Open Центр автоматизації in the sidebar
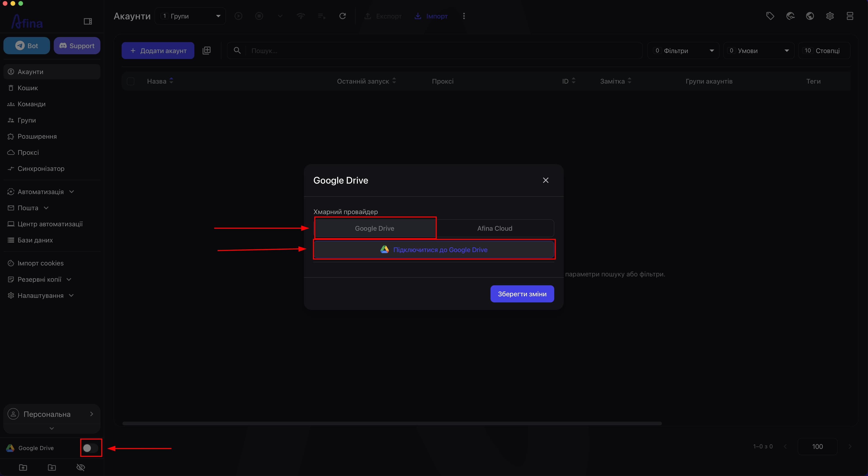Viewport: 868px width, 476px height. [x=52, y=224]
